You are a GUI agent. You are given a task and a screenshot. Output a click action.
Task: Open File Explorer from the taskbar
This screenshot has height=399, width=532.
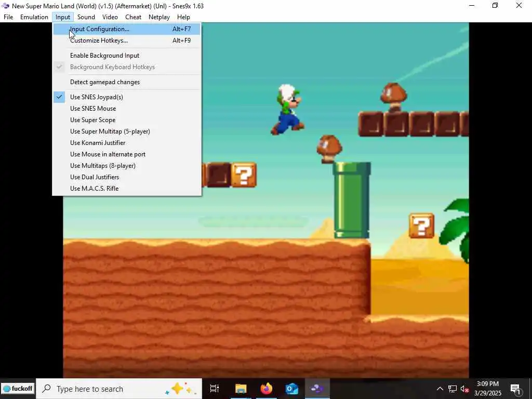click(241, 389)
